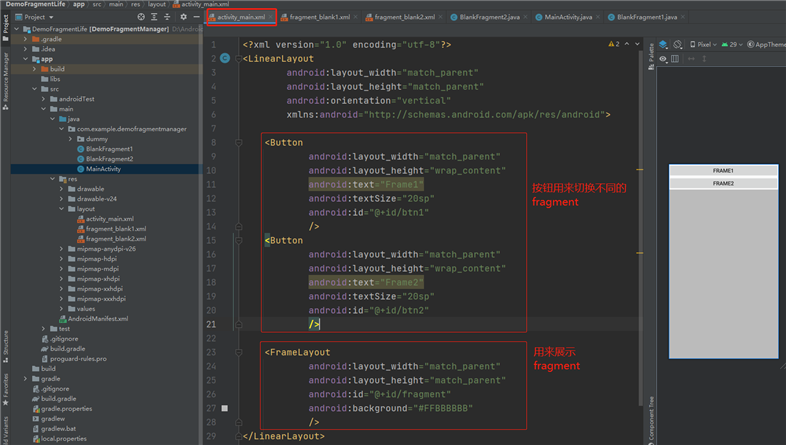Collapse the res folder
Screen dimensions: 786x445
coord(52,179)
